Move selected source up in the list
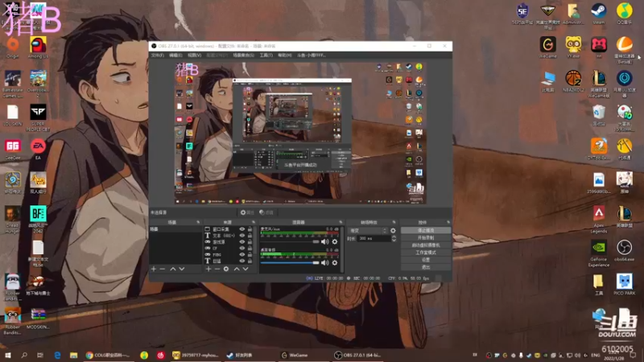 (237, 269)
